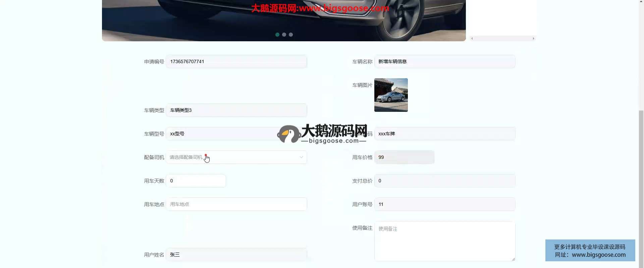The width and height of the screenshot is (644, 268).
Task: Click the 车辆图片 car thumbnail
Action: point(391,95)
